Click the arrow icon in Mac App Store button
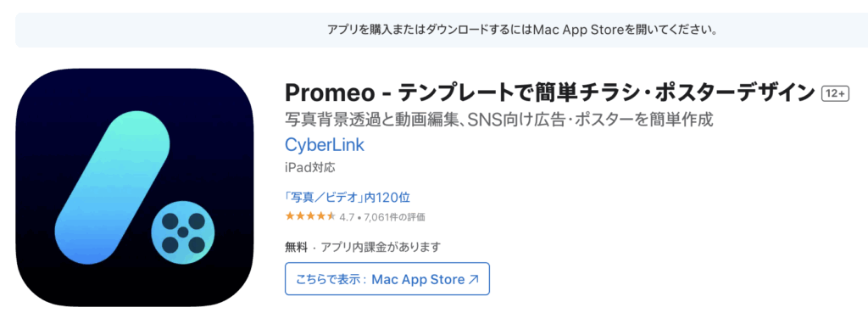 pyautogui.click(x=473, y=279)
